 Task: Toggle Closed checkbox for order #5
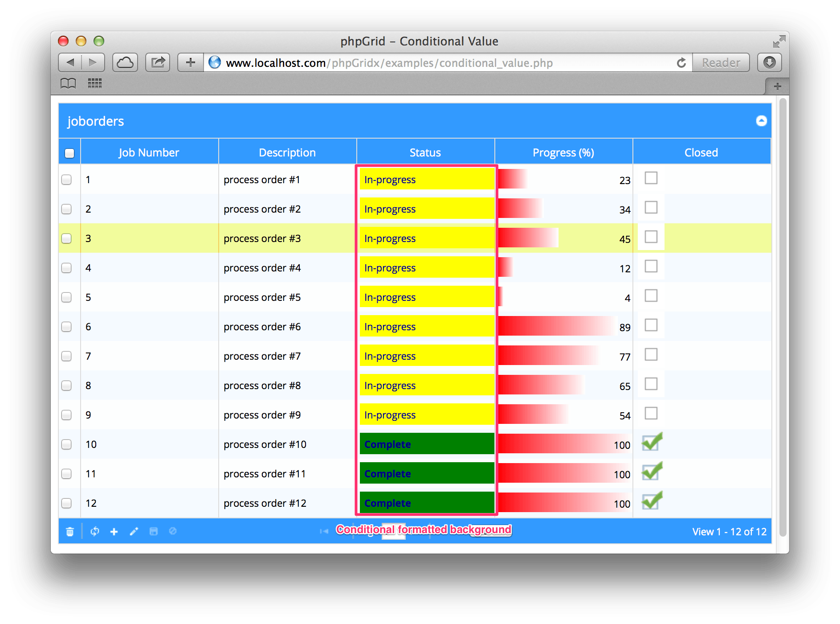tap(651, 296)
